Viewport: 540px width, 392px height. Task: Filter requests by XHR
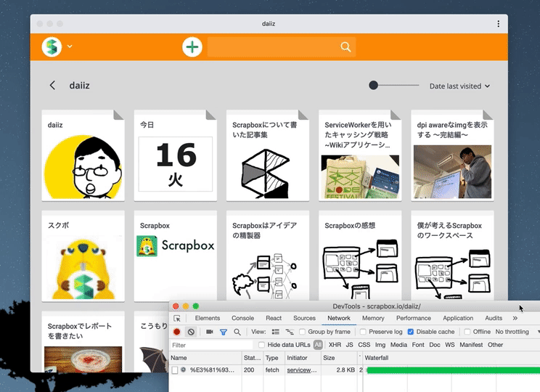coord(335,345)
